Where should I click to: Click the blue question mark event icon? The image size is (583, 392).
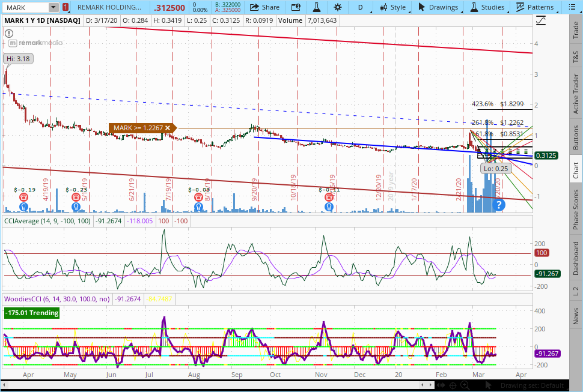tap(498, 206)
